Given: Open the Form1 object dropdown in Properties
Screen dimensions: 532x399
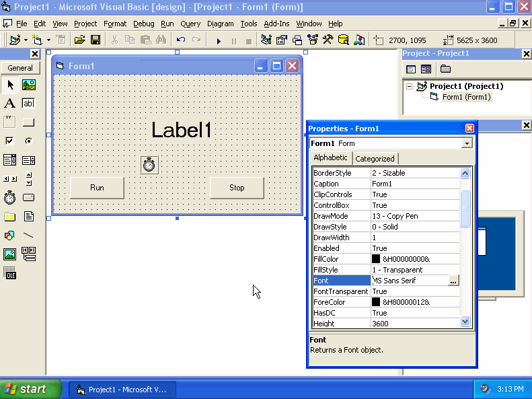Looking at the screenshot, I should pyautogui.click(x=467, y=143).
